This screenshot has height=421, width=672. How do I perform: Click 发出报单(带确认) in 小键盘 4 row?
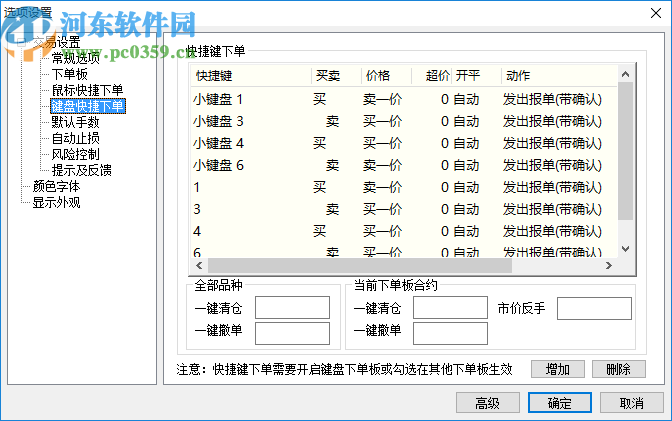pos(552,143)
